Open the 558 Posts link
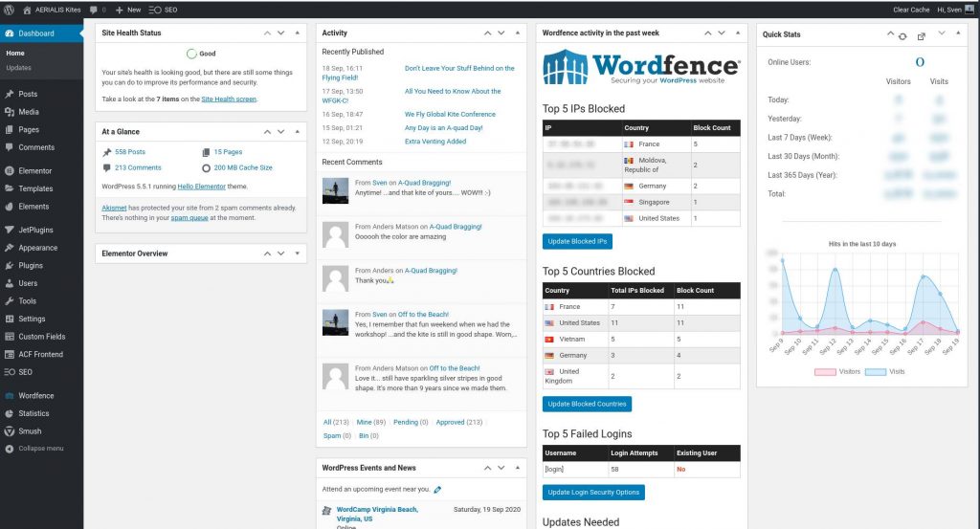980x529 pixels. pyautogui.click(x=130, y=152)
